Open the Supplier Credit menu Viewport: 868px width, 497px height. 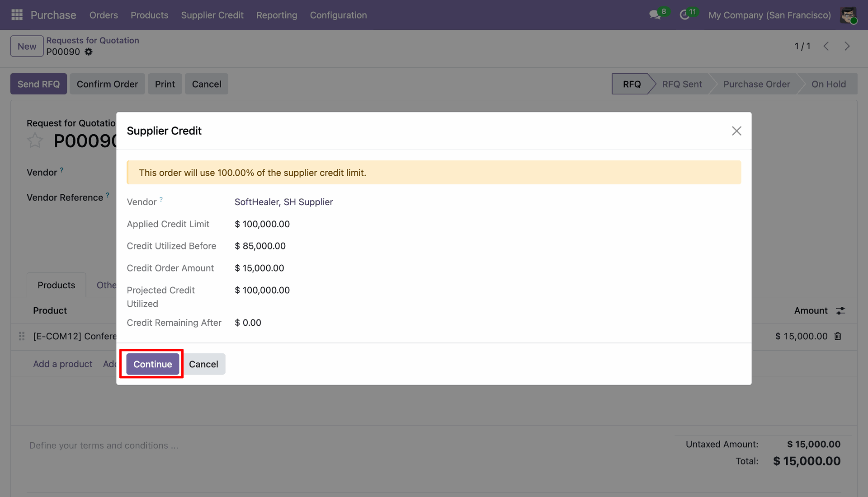[212, 15]
